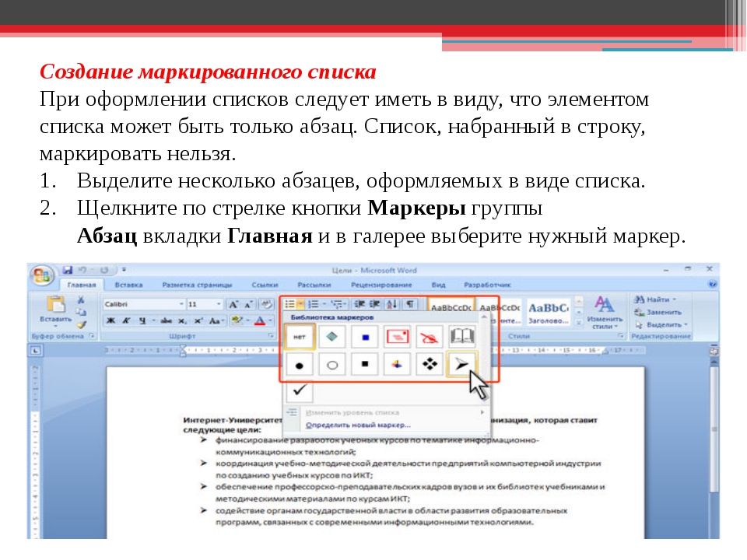Decrease font size with small A

[248, 305]
